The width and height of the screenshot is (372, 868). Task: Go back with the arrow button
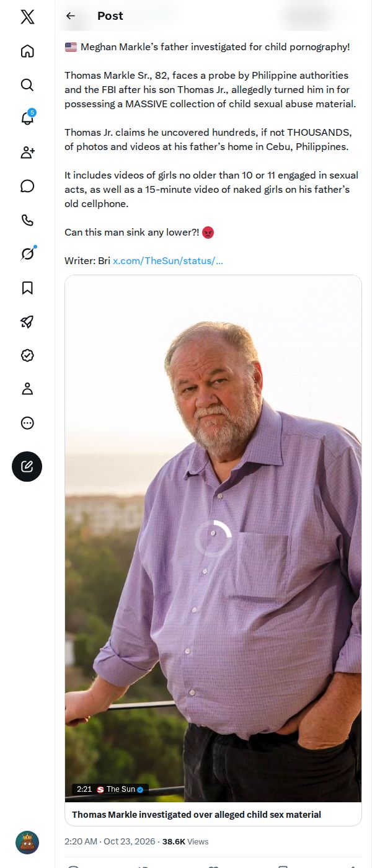pyautogui.click(x=71, y=16)
